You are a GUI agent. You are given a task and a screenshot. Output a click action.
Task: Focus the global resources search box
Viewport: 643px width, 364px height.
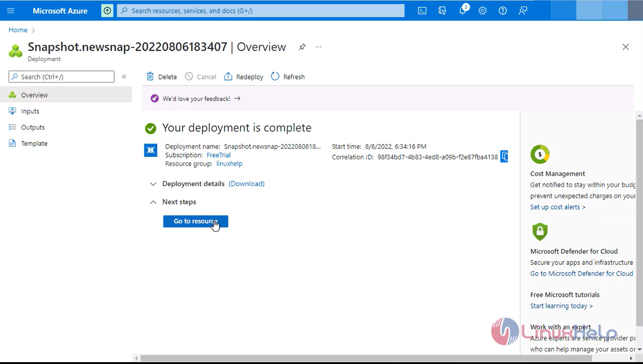(261, 11)
